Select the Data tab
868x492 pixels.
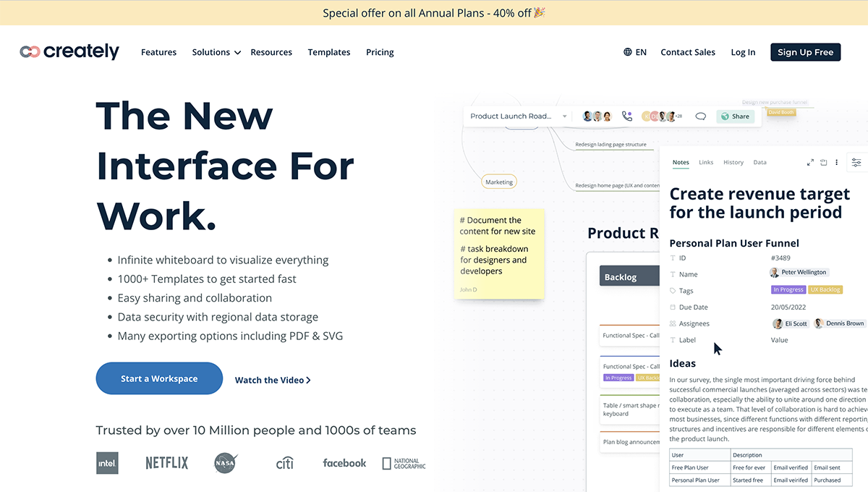pyautogui.click(x=759, y=162)
